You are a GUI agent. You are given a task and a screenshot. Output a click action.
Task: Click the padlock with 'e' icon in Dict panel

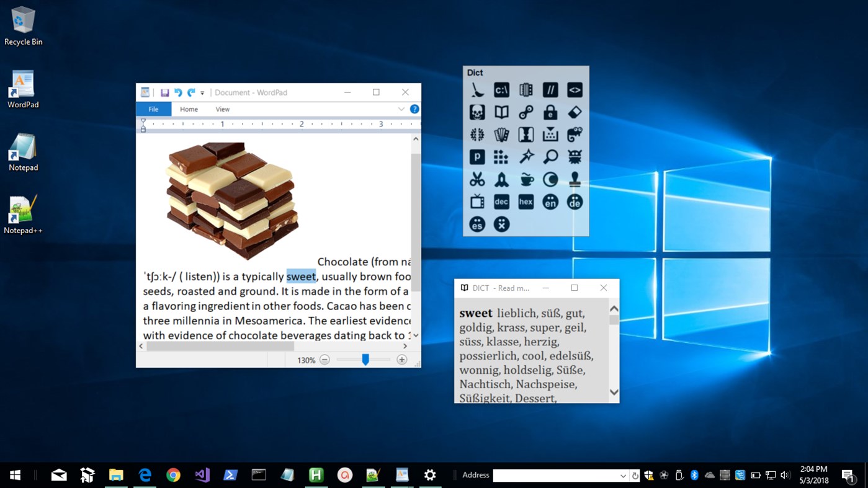[550, 112]
